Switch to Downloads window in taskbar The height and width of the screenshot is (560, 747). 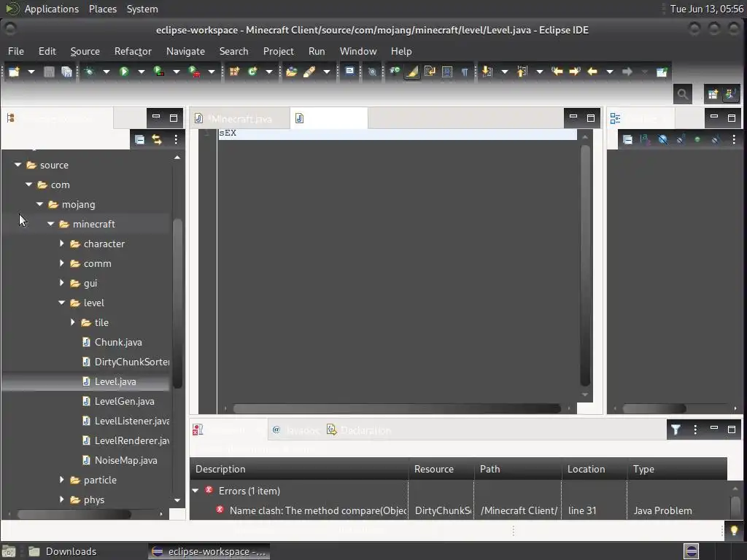point(63,551)
